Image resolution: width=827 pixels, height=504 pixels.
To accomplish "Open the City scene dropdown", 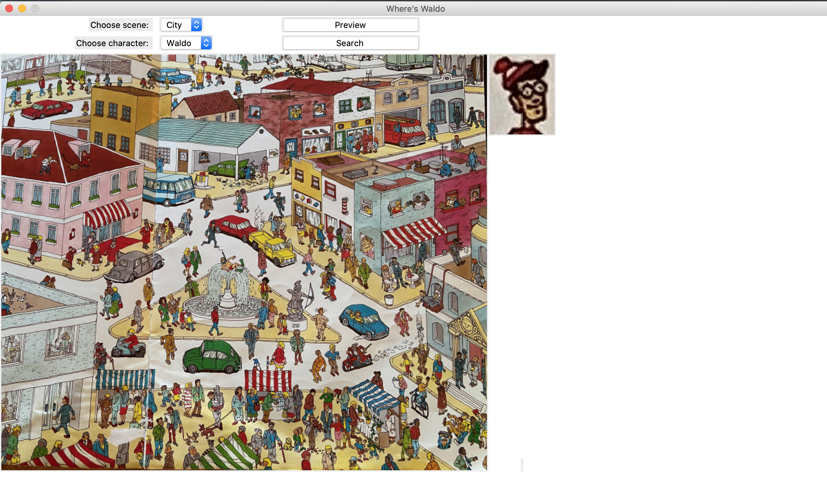I will click(x=181, y=25).
